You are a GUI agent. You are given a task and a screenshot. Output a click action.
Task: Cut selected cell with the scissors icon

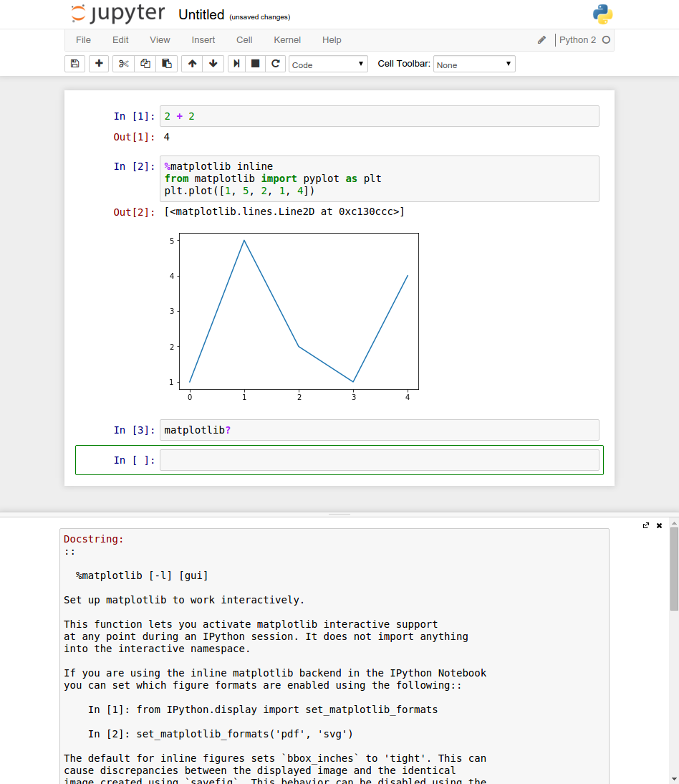[123, 64]
